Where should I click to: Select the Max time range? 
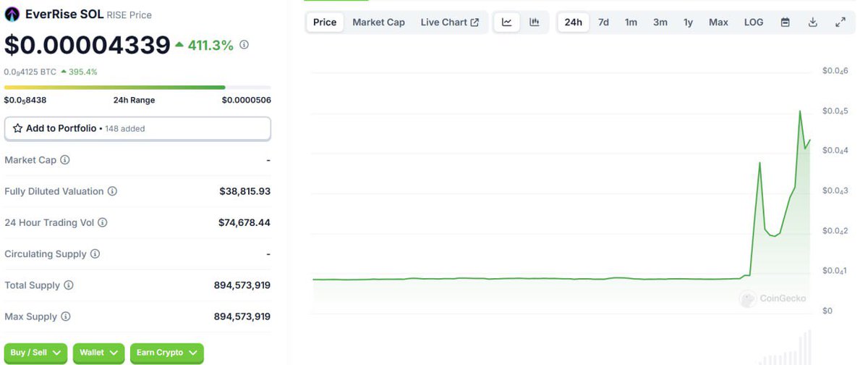(x=718, y=22)
